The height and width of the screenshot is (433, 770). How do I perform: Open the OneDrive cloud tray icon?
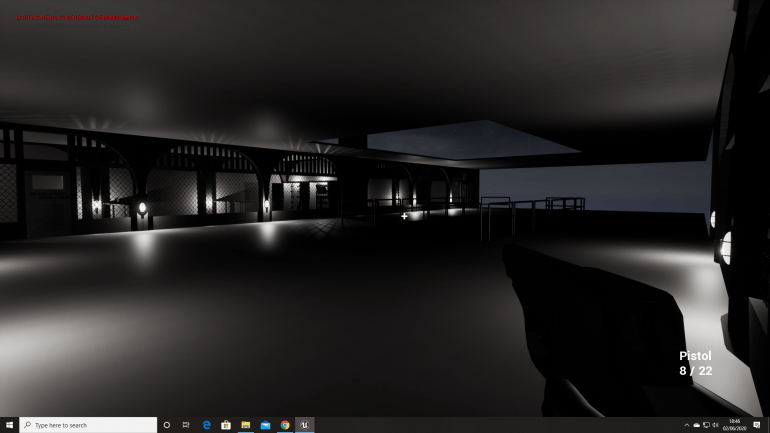point(696,425)
